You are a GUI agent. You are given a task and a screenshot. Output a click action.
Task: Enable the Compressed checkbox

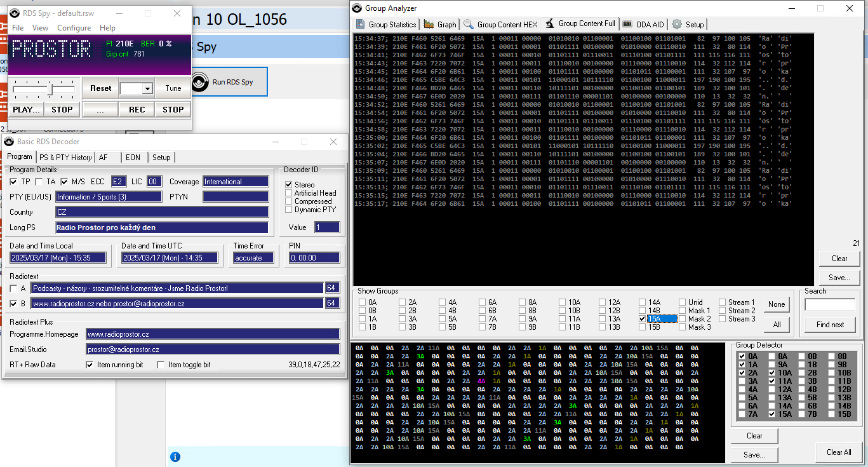pos(290,201)
